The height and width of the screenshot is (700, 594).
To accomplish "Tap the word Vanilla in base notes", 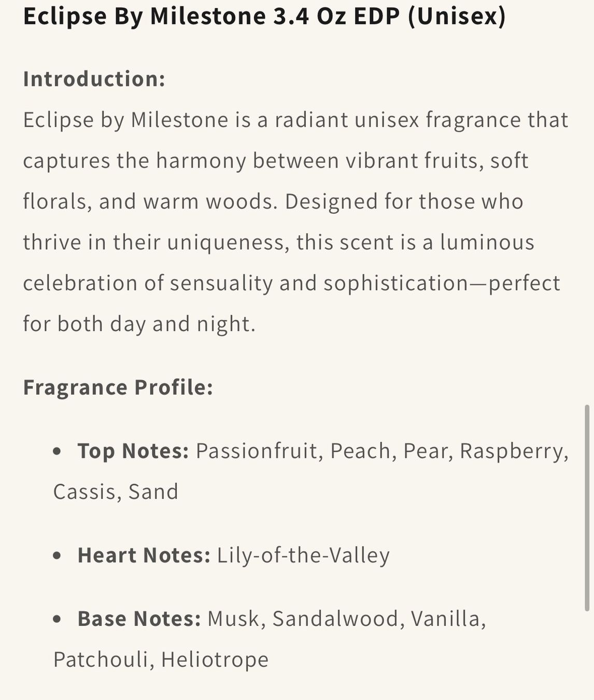I will point(446,619).
